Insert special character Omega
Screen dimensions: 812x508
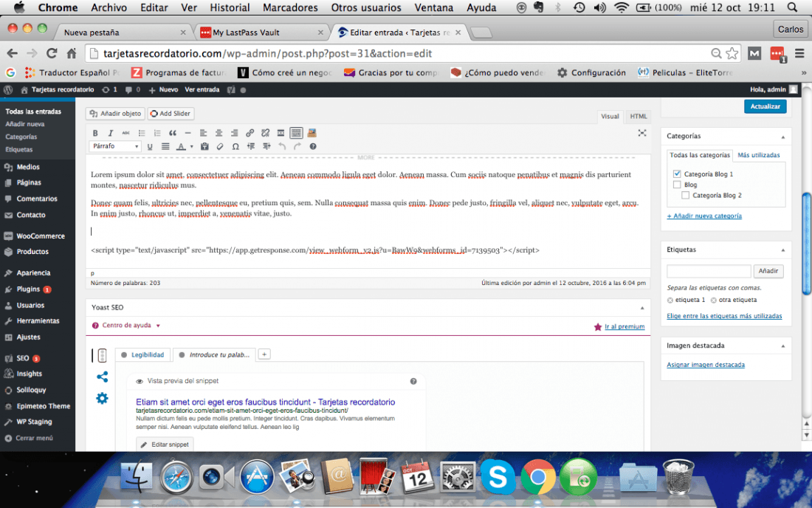tap(235, 146)
